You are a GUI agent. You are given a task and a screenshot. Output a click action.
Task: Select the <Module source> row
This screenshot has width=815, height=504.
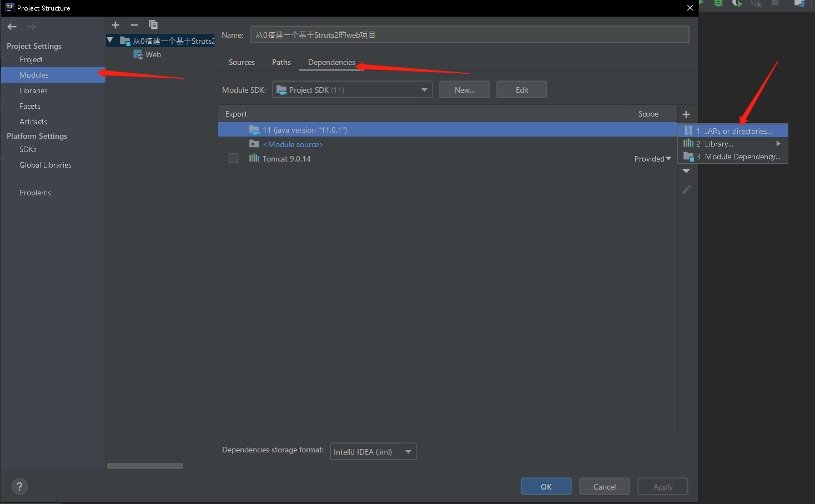click(x=447, y=144)
